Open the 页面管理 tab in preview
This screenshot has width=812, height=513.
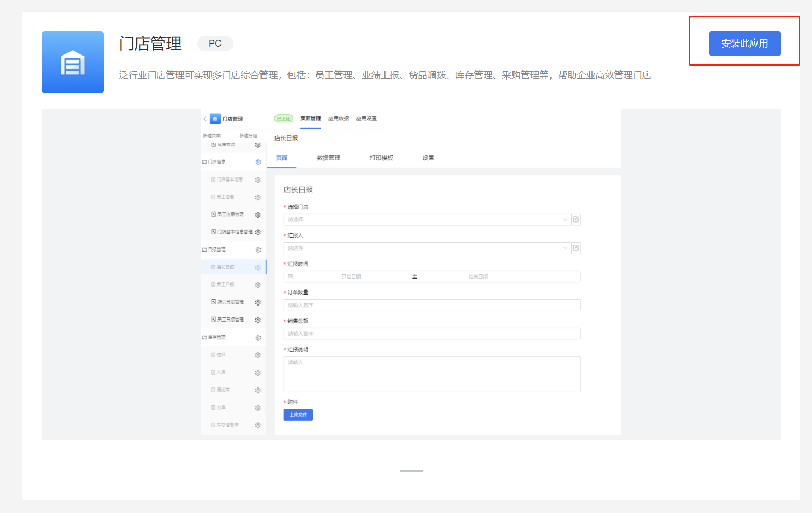coord(310,119)
